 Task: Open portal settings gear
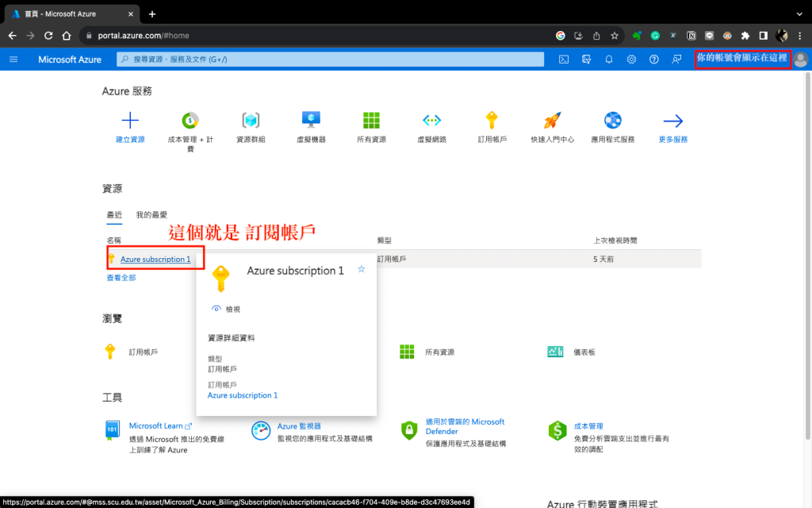(631, 60)
